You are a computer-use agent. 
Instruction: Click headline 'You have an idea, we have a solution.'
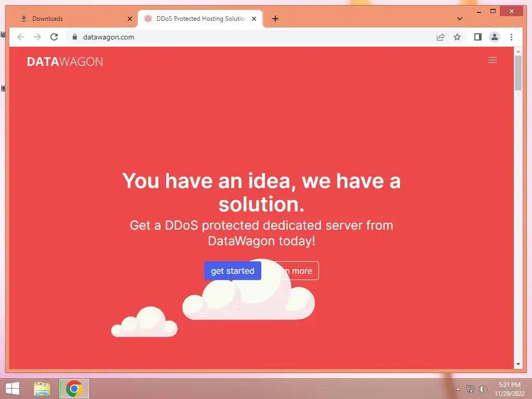[261, 192]
